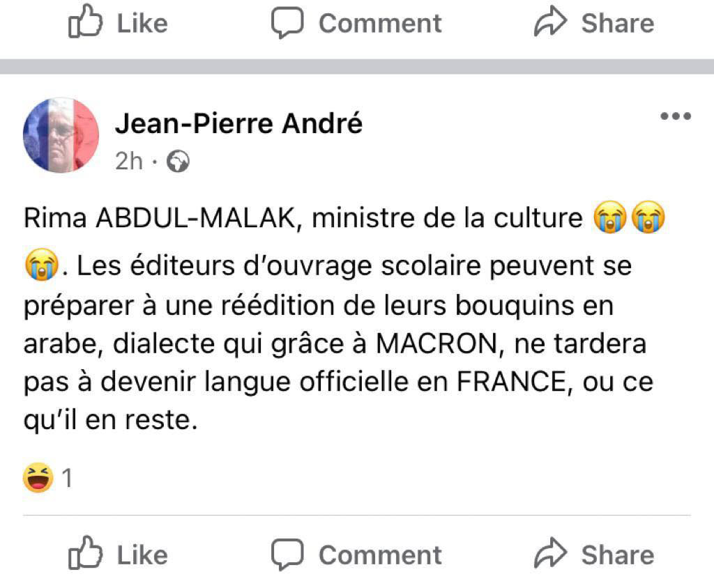Click the speech bubble icon in the topmost action bar

[x=287, y=22]
